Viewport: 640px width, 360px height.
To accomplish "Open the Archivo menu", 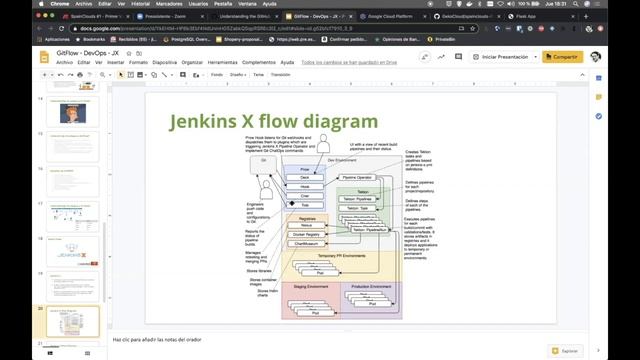I will pyautogui.click(x=64, y=62).
